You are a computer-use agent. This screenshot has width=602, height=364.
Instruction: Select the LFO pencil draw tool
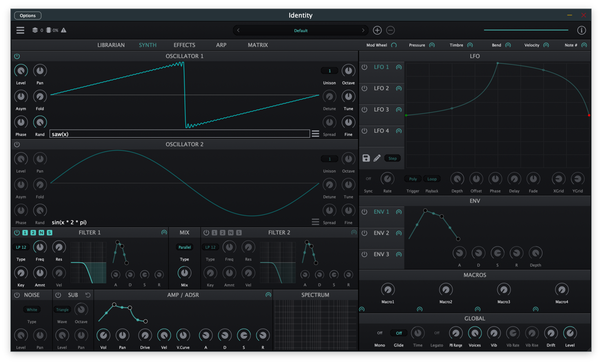pos(377,158)
